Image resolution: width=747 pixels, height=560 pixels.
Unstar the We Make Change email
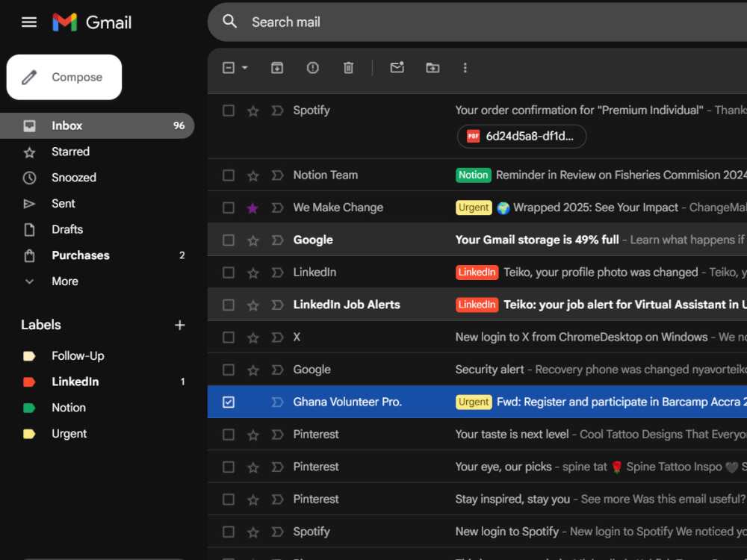(x=253, y=208)
